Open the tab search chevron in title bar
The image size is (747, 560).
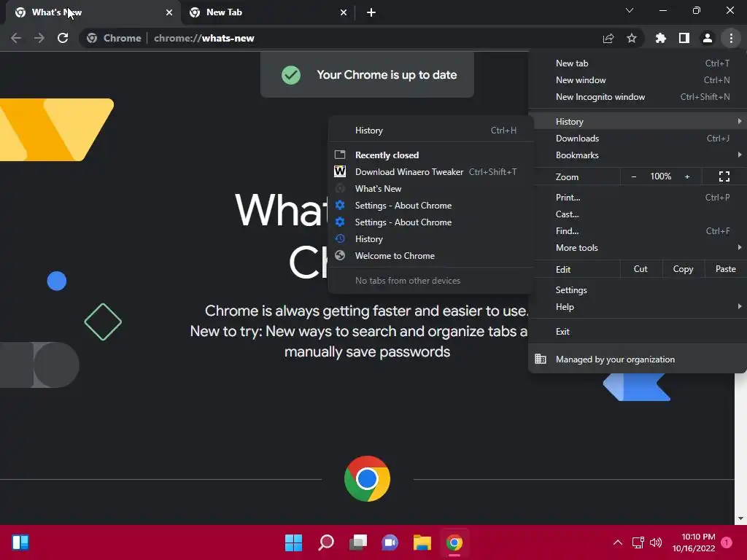click(630, 10)
